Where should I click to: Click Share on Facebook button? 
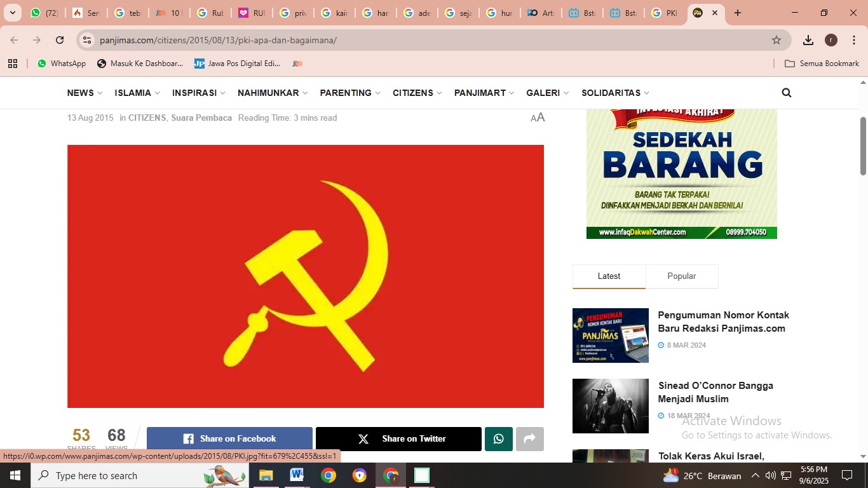tap(229, 439)
